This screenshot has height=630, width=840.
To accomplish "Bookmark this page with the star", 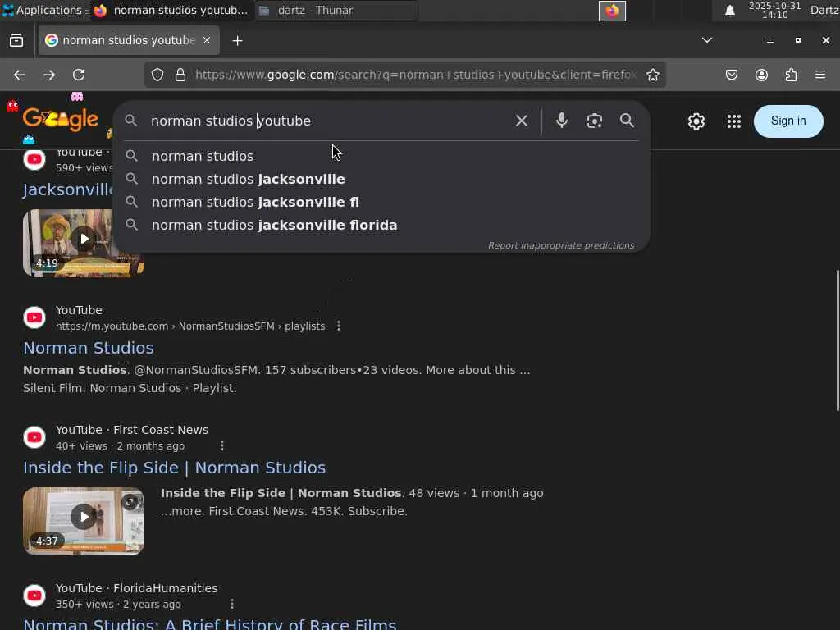I will [x=652, y=75].
